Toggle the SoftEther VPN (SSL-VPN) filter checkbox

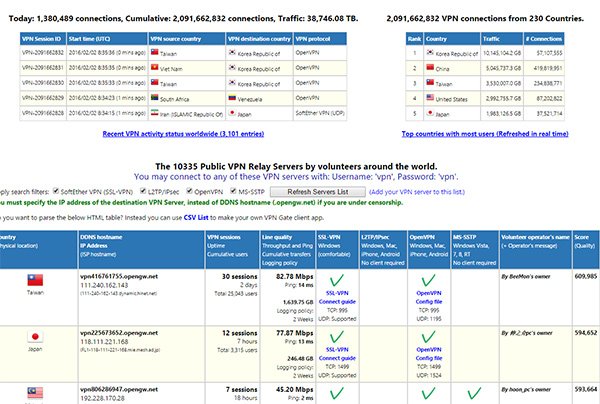coord(56,191)
